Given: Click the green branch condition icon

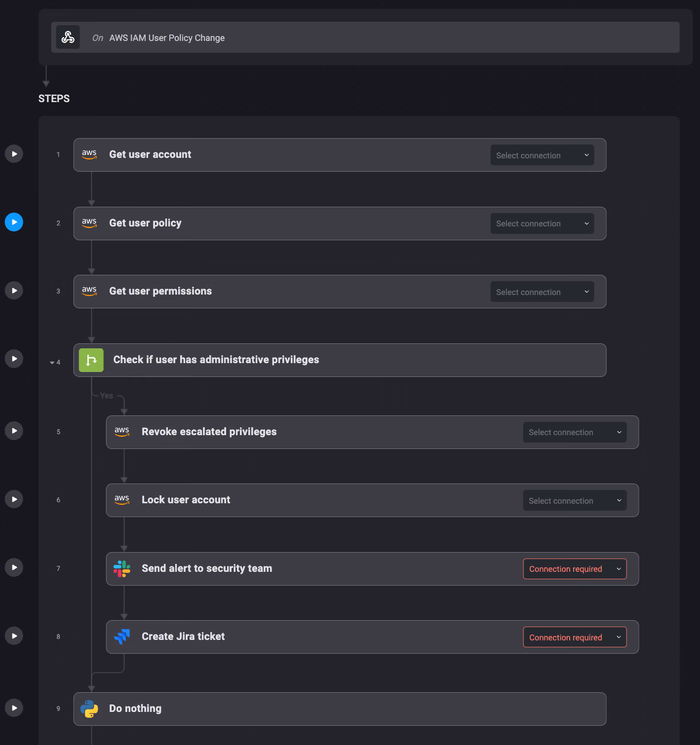Looking at the screenshot, I should (91, 360).
